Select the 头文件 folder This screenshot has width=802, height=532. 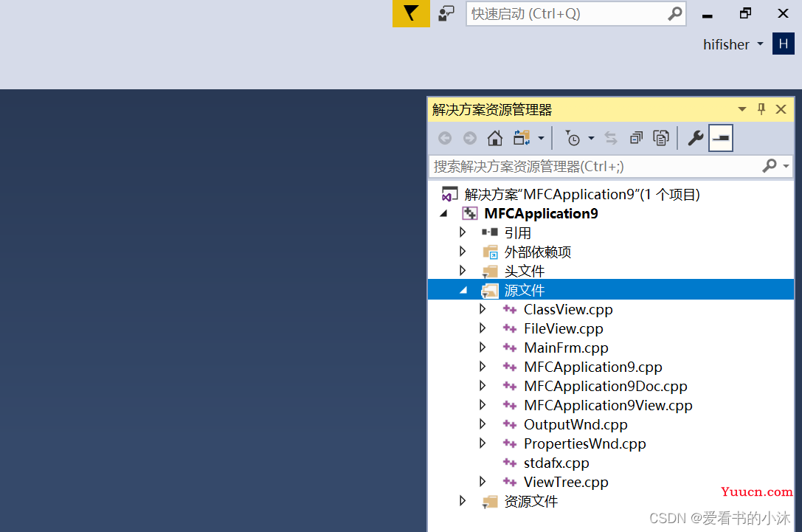pos(525,271)
